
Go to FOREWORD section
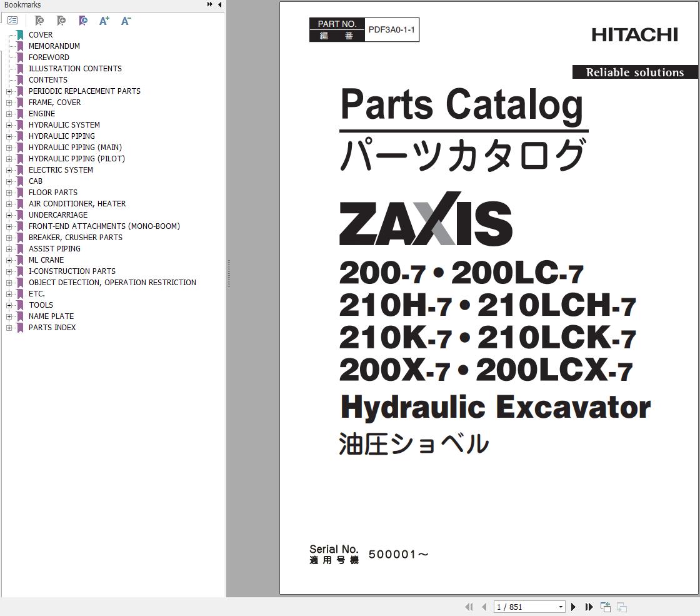49,58
